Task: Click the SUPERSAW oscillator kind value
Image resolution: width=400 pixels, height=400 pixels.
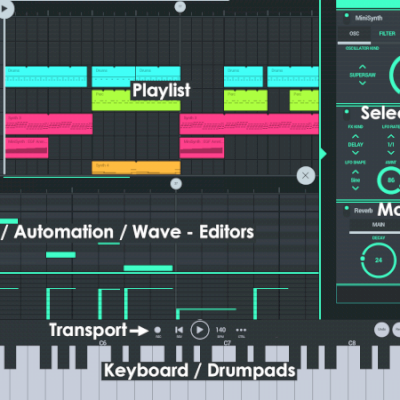Action: click(362, 75)
